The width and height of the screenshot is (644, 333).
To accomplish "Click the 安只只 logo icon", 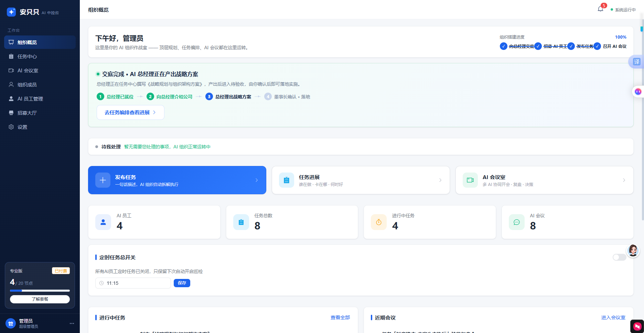I will 11,12.
